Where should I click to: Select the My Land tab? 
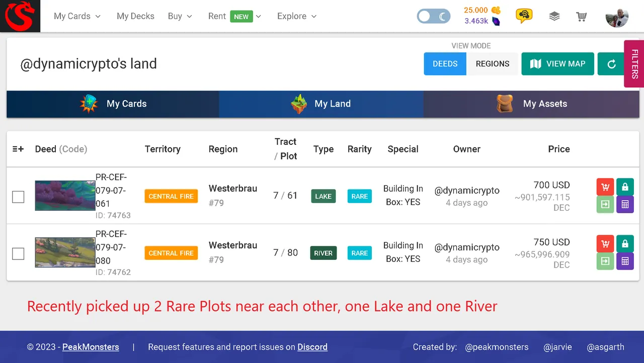321,104
